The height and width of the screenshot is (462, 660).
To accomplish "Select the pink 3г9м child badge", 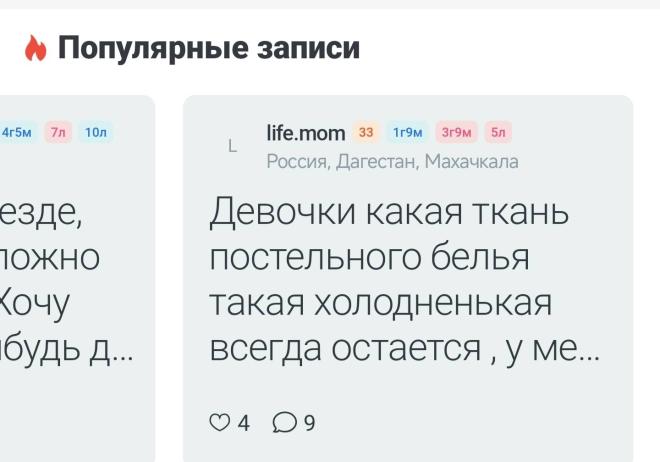I will tap(456, 133).
